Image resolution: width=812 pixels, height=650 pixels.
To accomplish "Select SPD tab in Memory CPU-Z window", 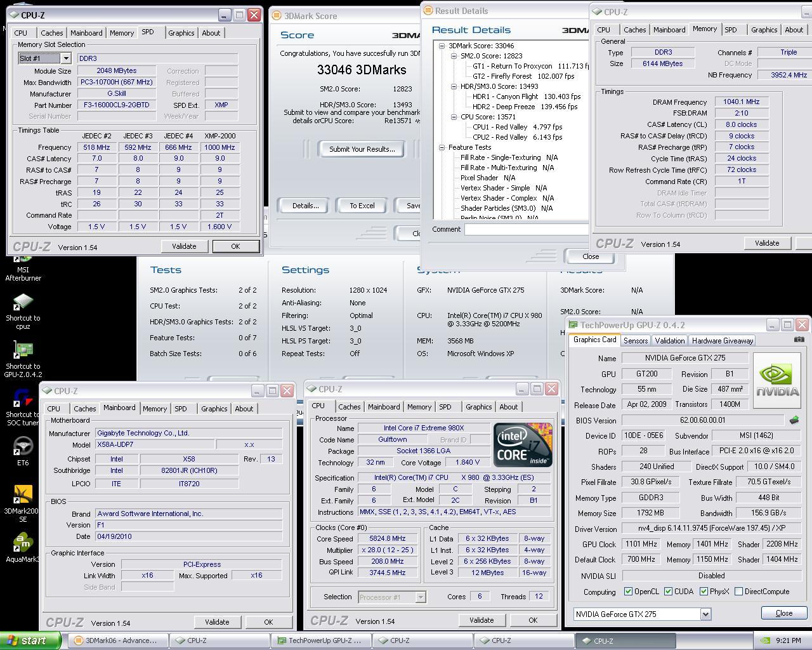I will 731,30.
